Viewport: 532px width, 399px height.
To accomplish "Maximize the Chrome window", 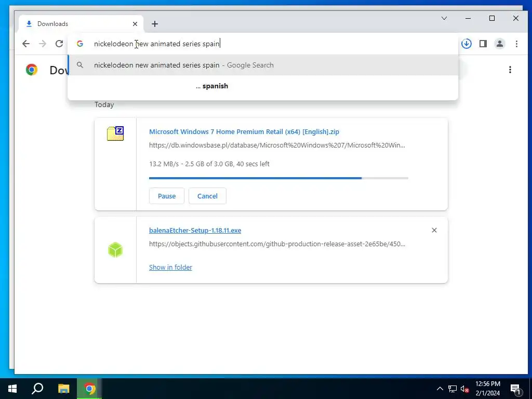I will pyautogui.click(x=492, y=18).
